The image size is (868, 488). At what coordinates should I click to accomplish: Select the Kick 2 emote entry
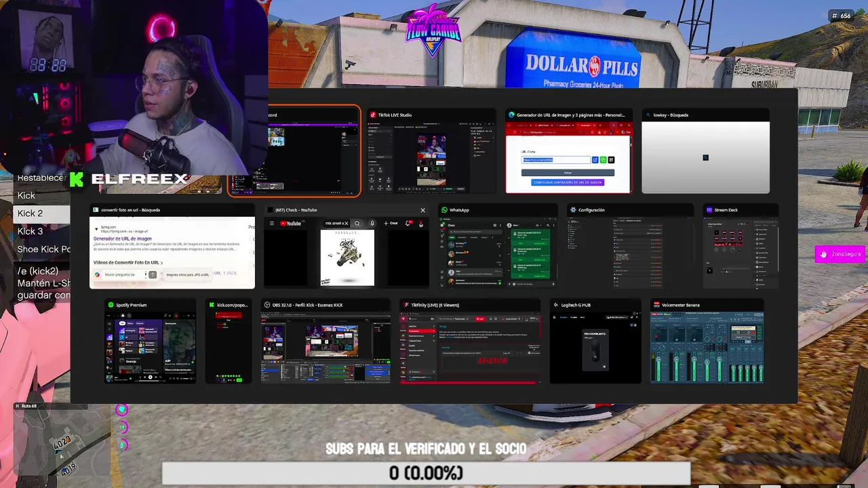(x=42, y=213)
